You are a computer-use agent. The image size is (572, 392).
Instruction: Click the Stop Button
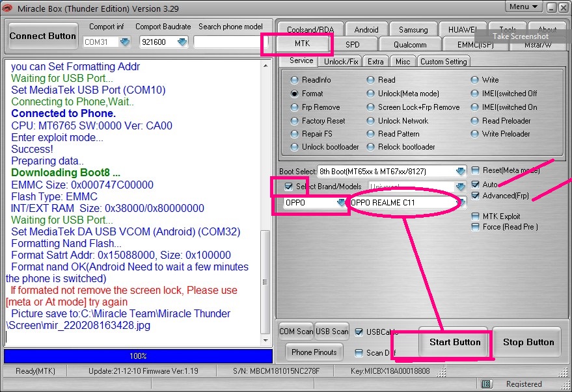528,342
